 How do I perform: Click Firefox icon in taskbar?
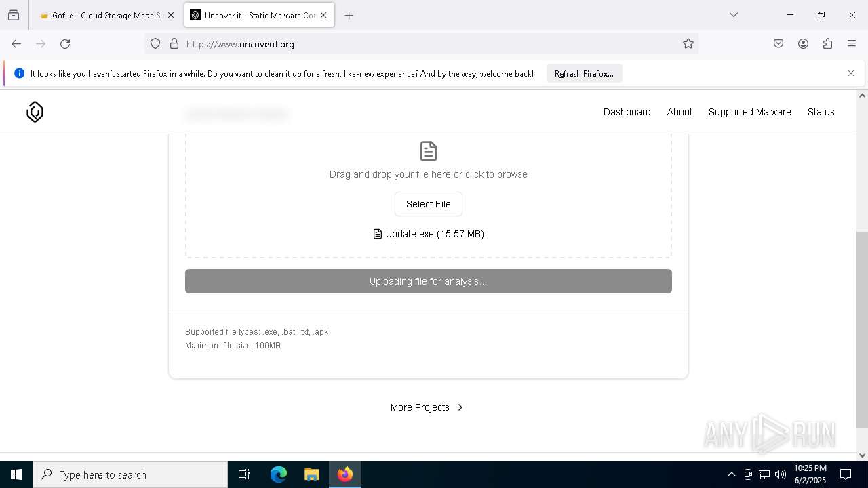coord(345,474)
